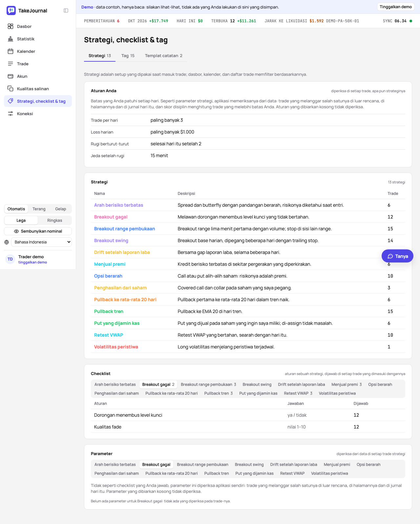Open the Bahasa Indonesia language dropdown
The width and height of the screenshot is (420, 524).
(41, 242)
